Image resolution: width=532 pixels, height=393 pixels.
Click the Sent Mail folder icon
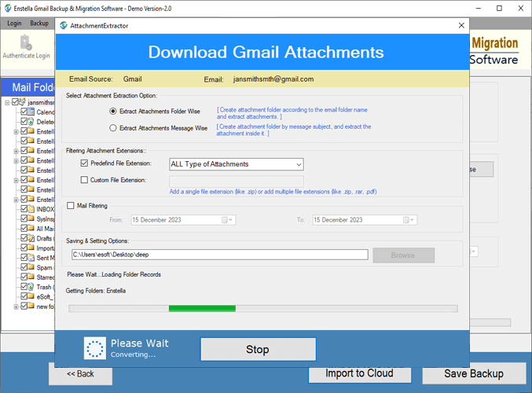coord(31,258)
